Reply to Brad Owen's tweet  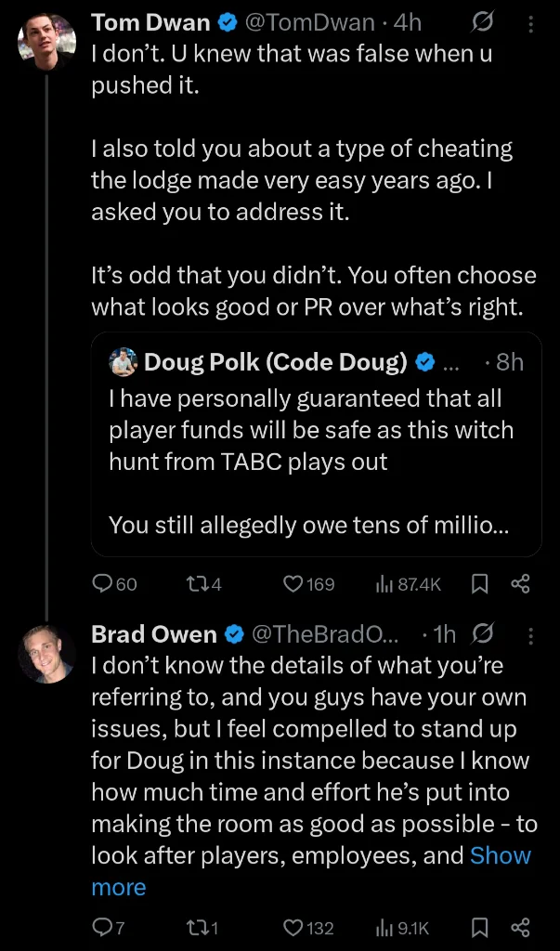pos(108,928)
